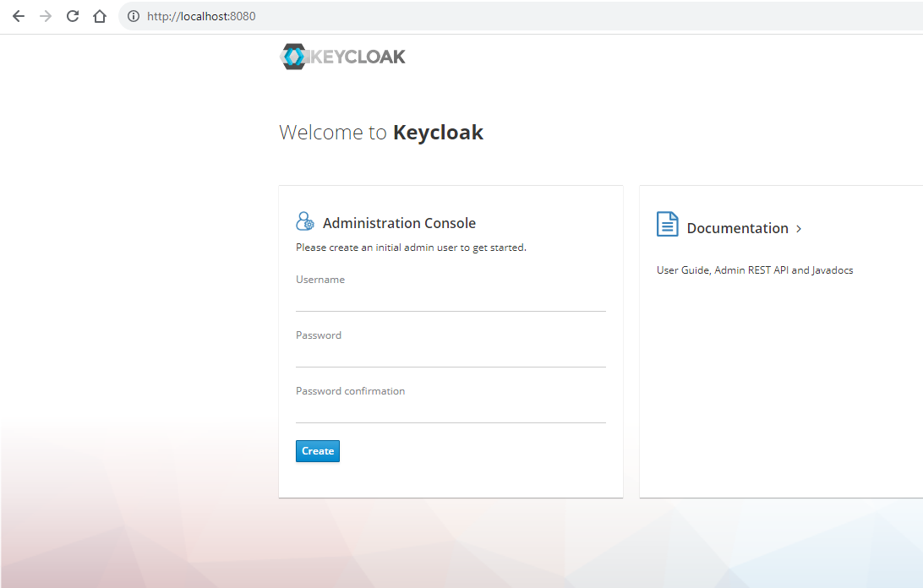Click the 'Password confirmation' label
Screen dimensions: 923x588
(x=350, y=391)
